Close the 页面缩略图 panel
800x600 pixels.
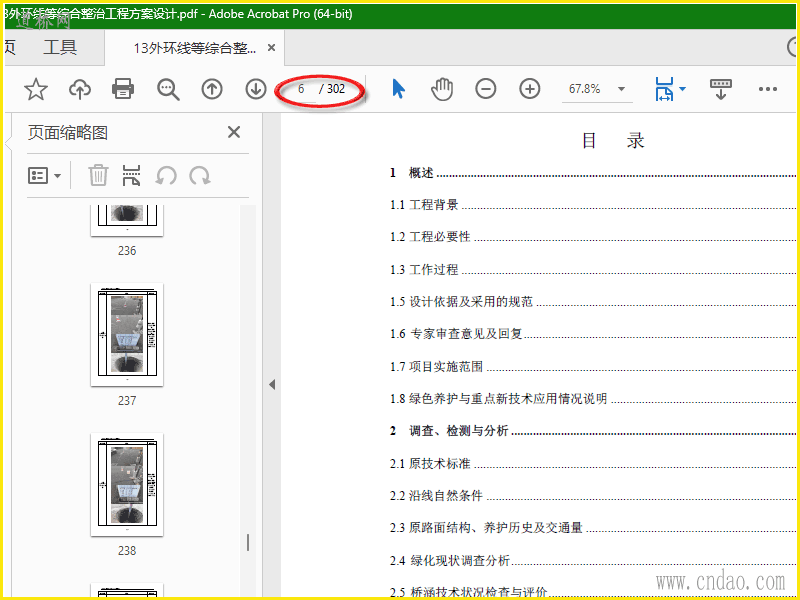pos(234,132)
